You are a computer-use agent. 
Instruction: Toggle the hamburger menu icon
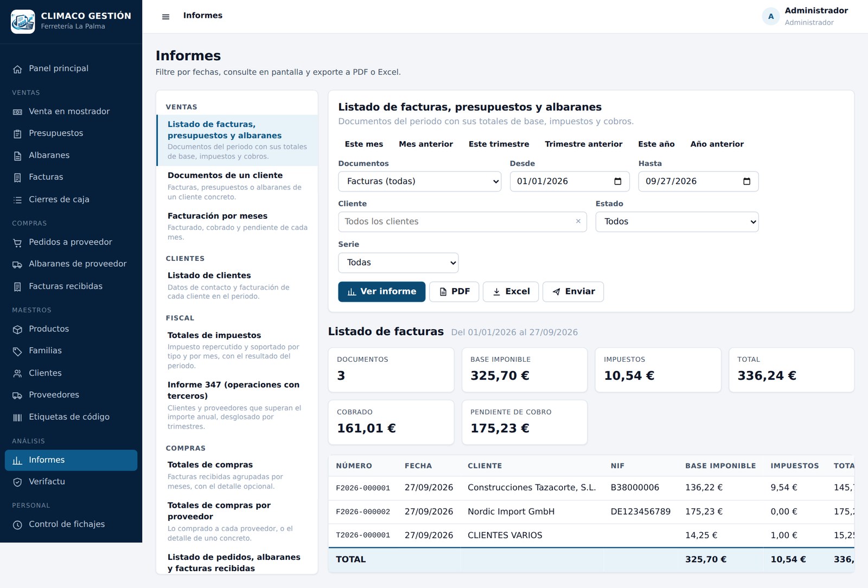point(165,16)
